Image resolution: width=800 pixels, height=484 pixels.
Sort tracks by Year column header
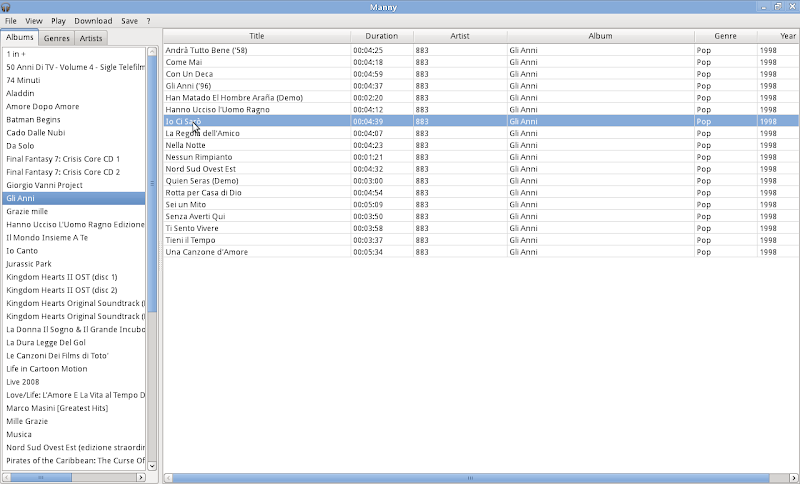[x=779, y=36]
